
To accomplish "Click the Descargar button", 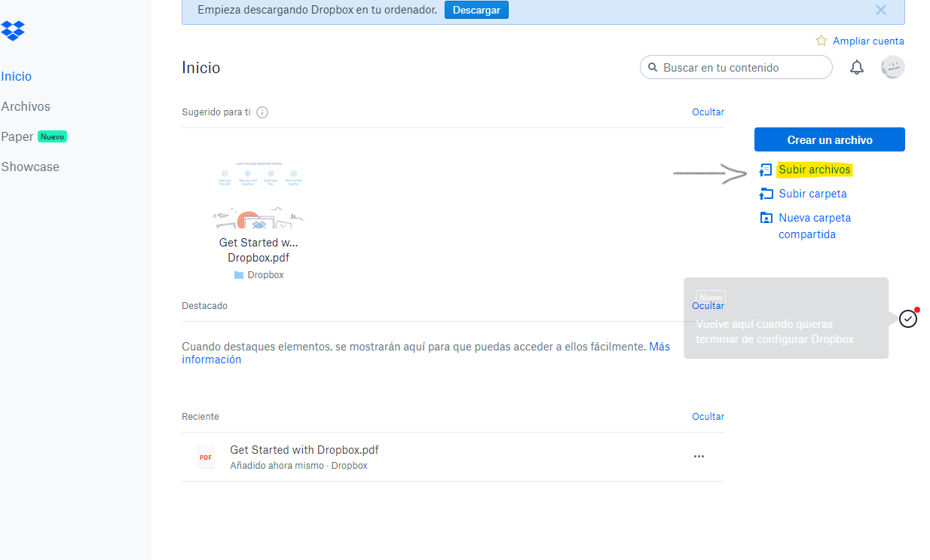I will point(476,10).
